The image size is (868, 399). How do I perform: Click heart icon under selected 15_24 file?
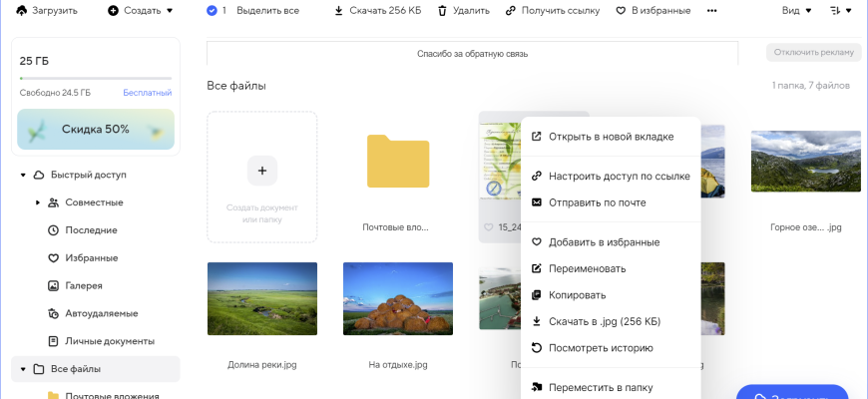pyautogui.click(x=489, y=227)
